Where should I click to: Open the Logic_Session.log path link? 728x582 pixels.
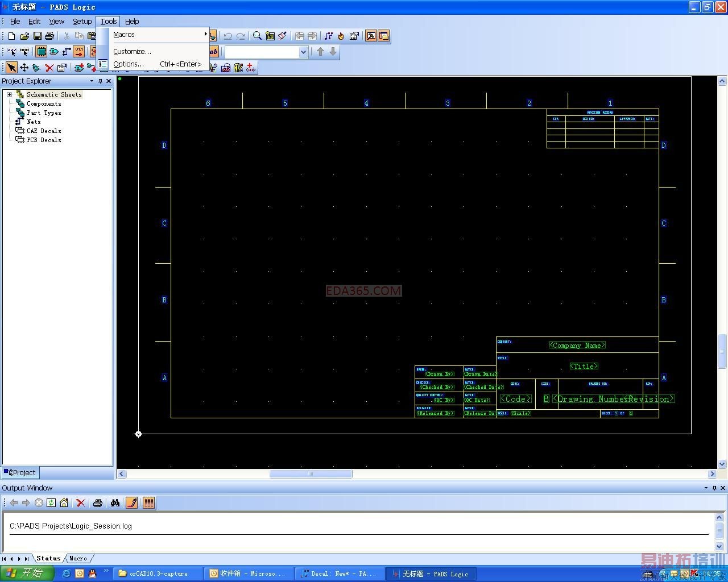pos(71,526)
